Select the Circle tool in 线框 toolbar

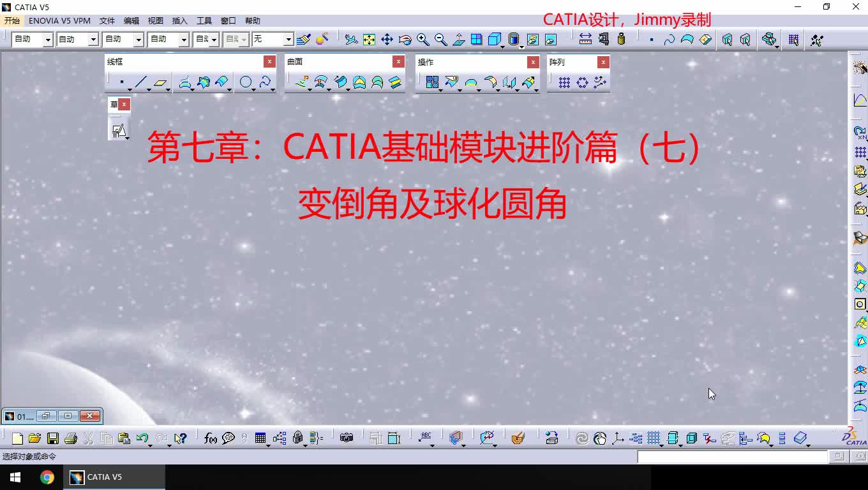[x=246, y=82]
